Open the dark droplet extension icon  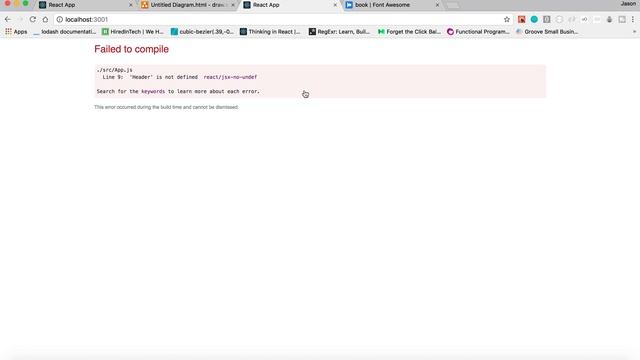[609, 19]
